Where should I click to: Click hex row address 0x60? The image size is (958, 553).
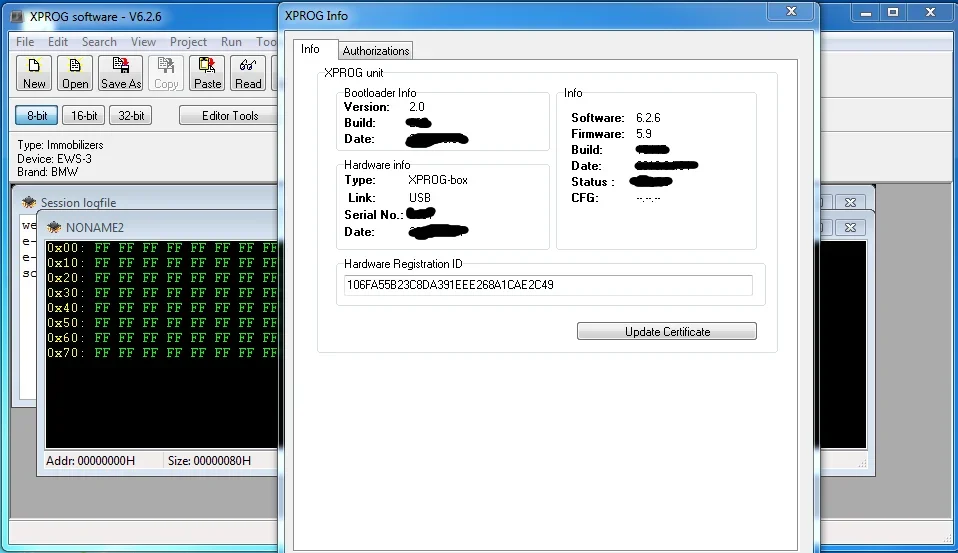click(65, 338)
